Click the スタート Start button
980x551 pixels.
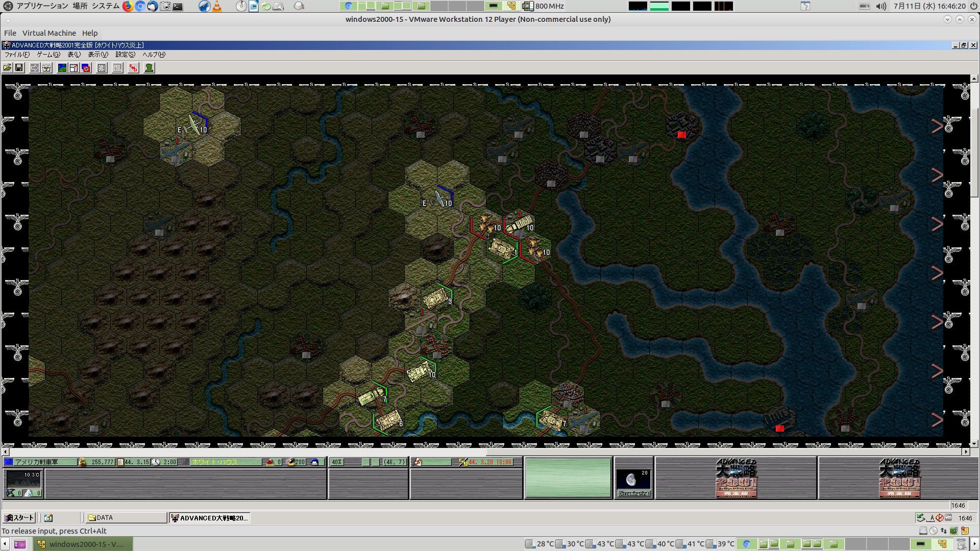(x=19, y=518)
